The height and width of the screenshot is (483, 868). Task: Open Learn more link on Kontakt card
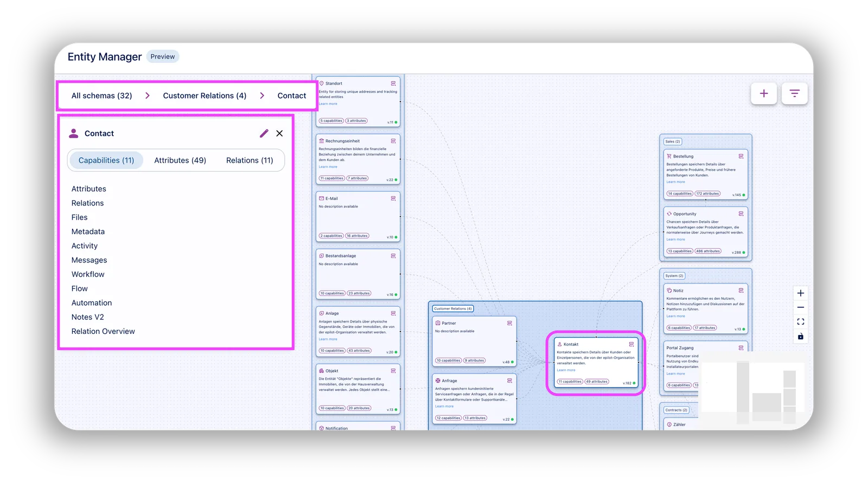point(566,370)
